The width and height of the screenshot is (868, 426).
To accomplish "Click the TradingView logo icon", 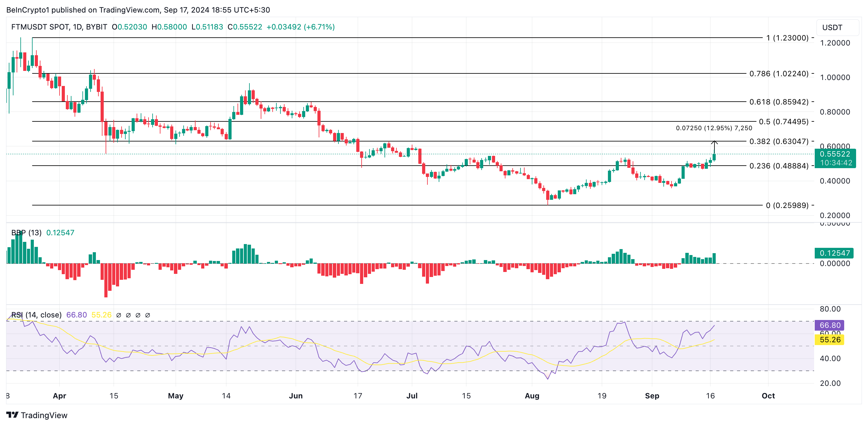I will (x=12, y=414).
